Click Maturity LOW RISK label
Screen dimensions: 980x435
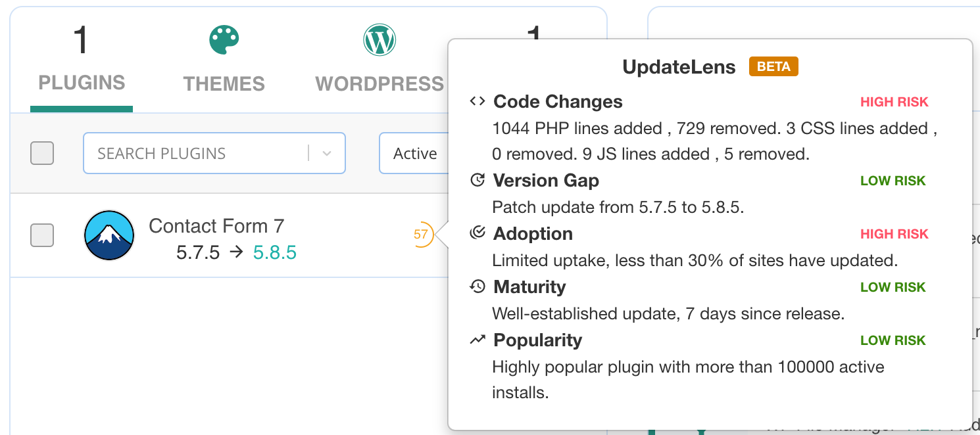pos(893,287)
